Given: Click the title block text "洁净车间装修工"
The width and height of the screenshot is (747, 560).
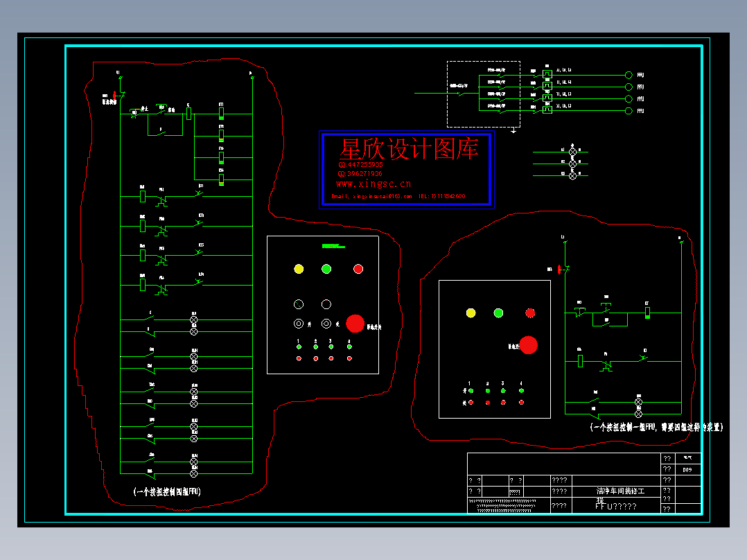Looking at the screenshot, I should pyautogui.click(x=620, y=491).
